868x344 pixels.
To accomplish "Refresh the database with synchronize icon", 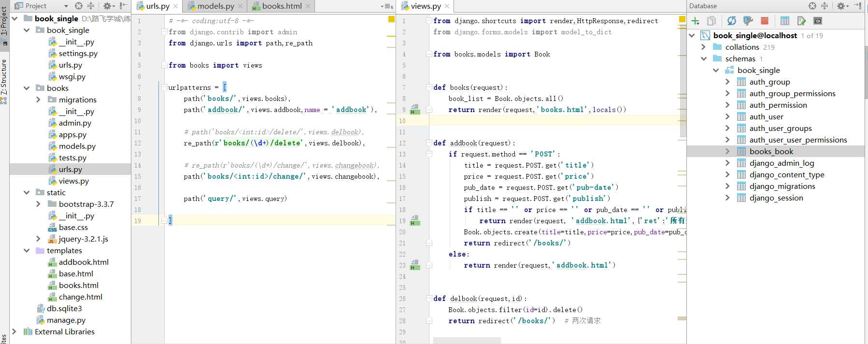I will tap(732, 21).
